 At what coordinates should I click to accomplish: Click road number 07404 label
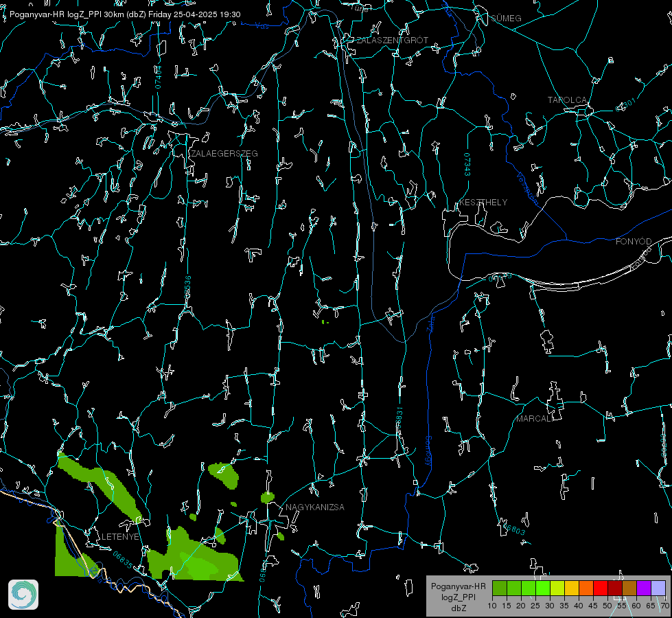(158, 77)
